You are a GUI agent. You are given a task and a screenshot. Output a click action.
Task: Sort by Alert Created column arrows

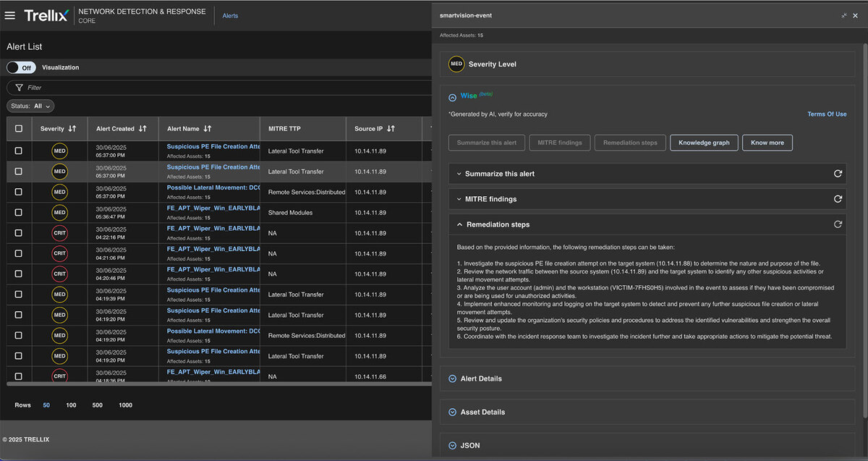pos(142,129)
